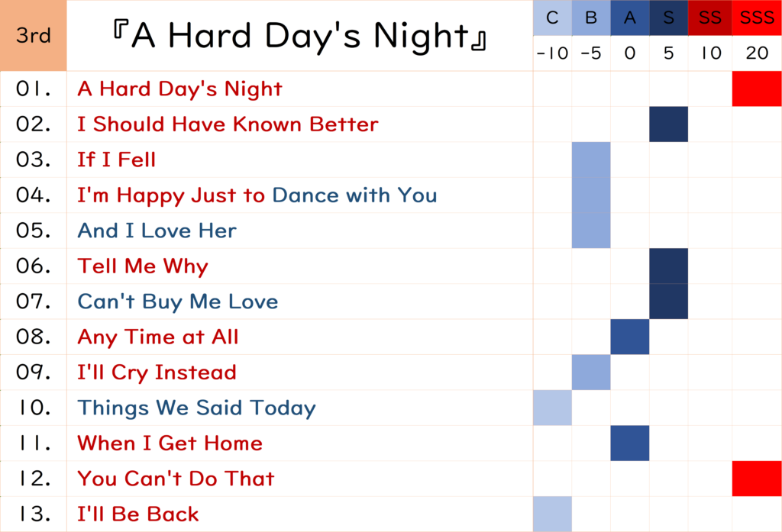Select the SS rank header cell

(x=709, y=18)
